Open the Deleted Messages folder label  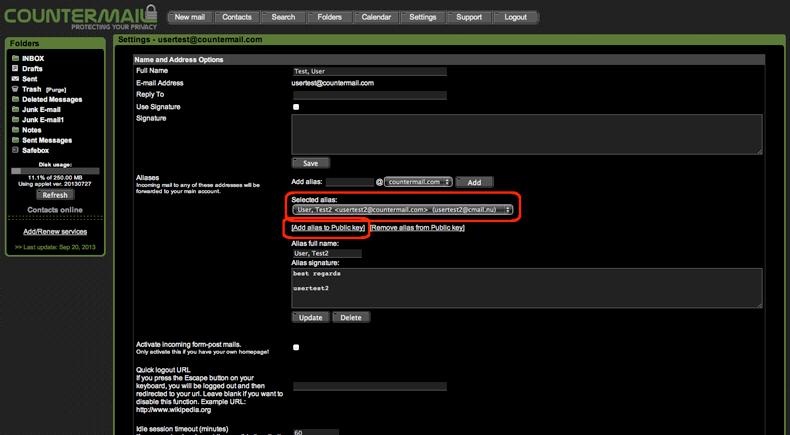click(x=52, y=99)
